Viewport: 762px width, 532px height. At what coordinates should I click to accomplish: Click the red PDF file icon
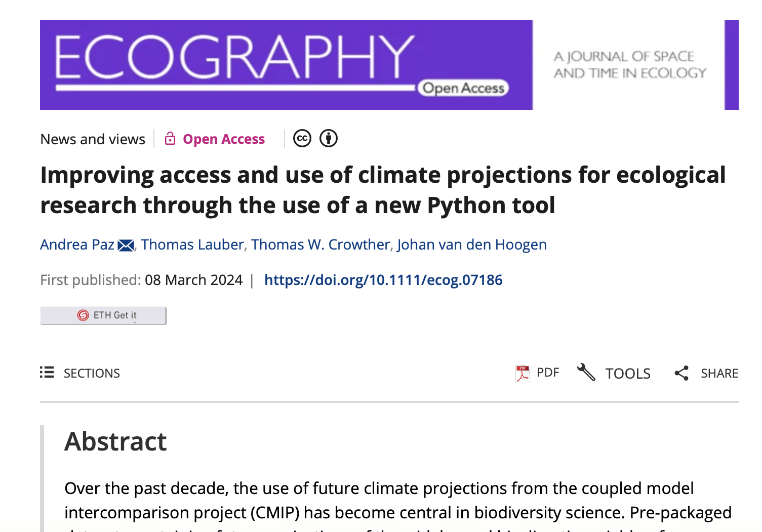coord(523,374)
